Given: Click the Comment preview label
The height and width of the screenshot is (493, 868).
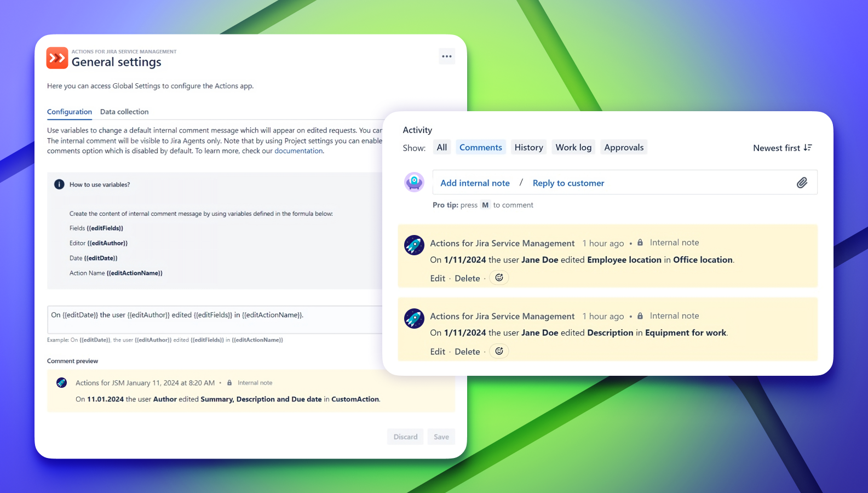Looking at the screenshot, I should click(72, 361).
